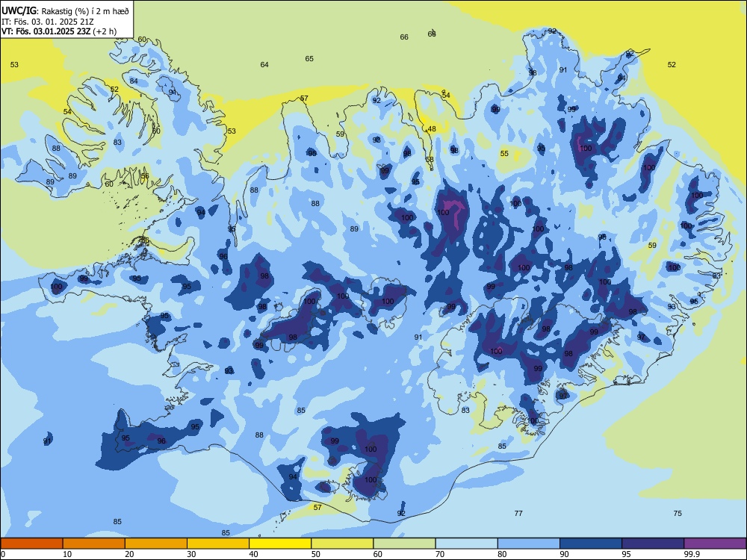Click the legend tick label '20'
Screen dimensions: 747x560
(x=129, y=554)
